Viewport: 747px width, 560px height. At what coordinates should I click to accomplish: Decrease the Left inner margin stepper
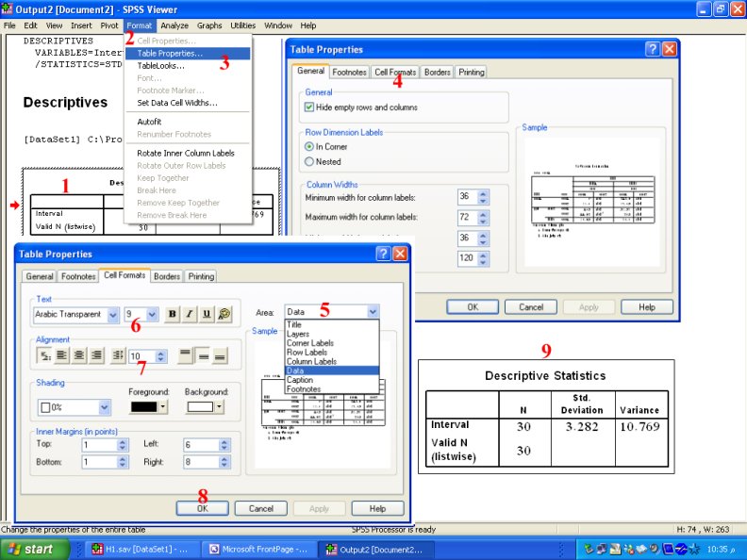[224, 448]
